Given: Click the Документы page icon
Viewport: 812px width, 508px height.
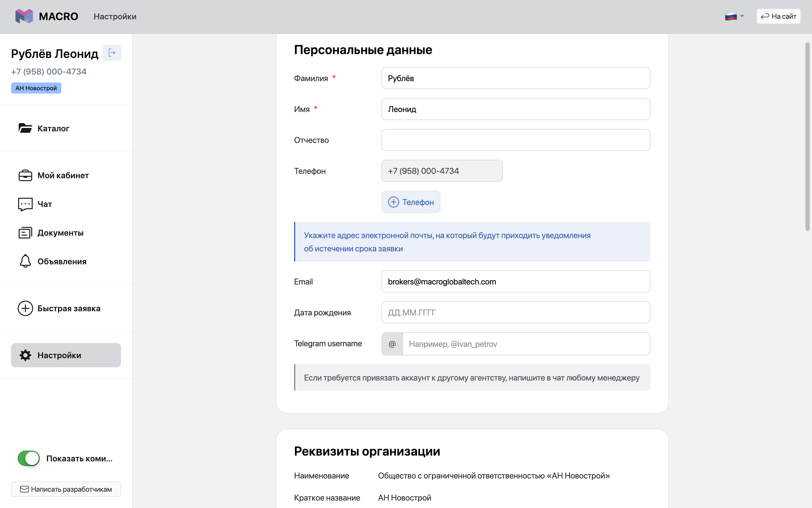Looking at the screenshot, I should (25, 233).
